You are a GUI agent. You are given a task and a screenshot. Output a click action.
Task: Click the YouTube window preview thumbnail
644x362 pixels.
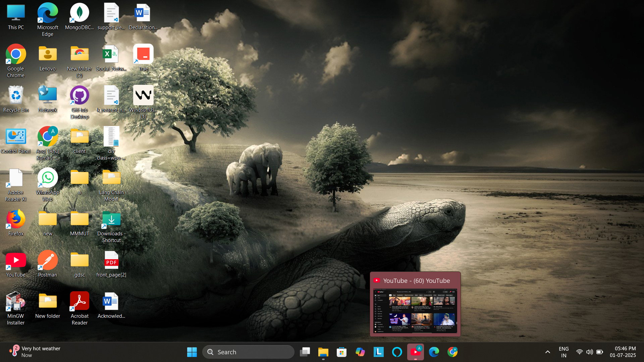click(415, 310)
